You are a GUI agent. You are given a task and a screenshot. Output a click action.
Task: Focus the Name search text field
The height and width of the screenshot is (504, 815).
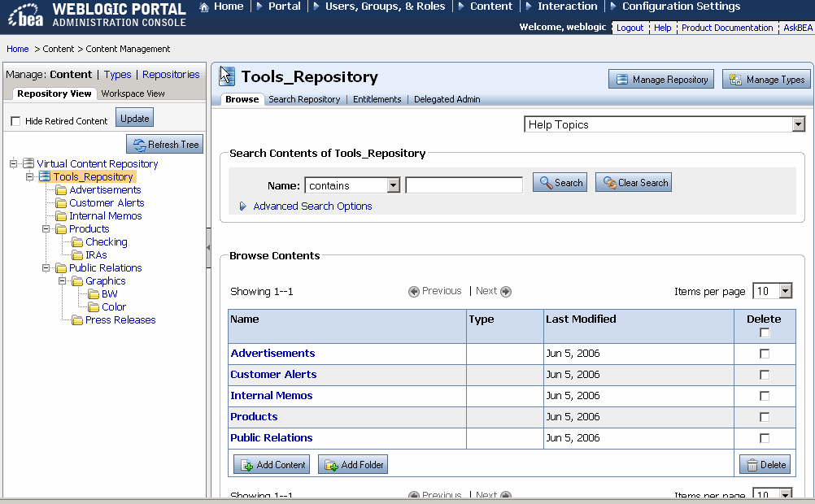[464, 185]
